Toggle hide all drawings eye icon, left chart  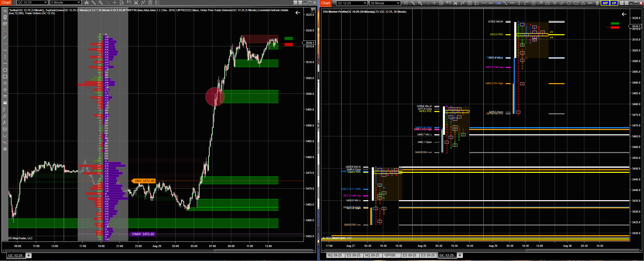[x=5, y=11]
